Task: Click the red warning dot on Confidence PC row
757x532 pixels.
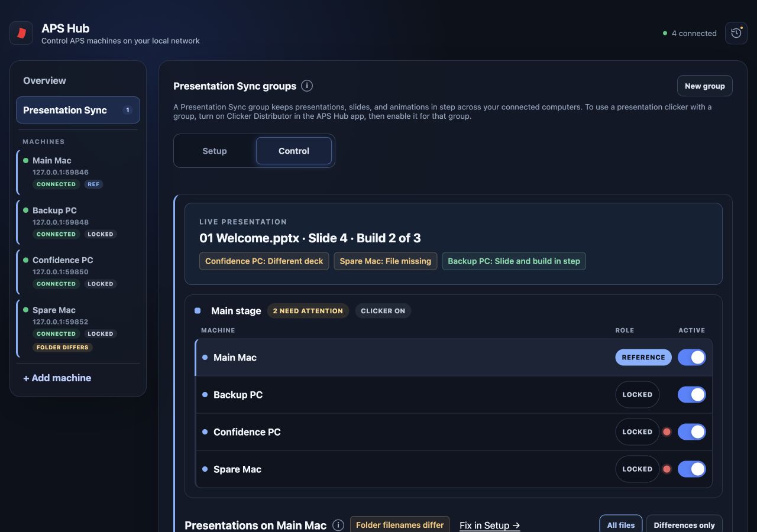Action: tap(667, 432)
